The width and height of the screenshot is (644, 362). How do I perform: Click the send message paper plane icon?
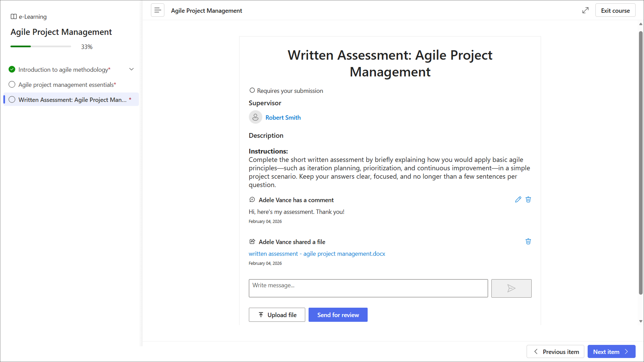click(x=511, y=288)
